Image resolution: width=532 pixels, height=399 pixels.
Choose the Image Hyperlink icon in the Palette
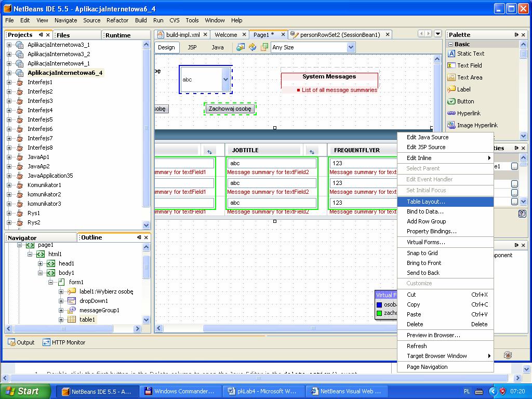point(451,125)
